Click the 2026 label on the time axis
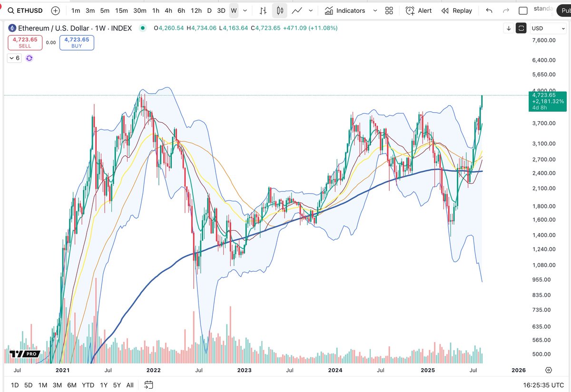 pyautogui.click(x=518, y=370)
